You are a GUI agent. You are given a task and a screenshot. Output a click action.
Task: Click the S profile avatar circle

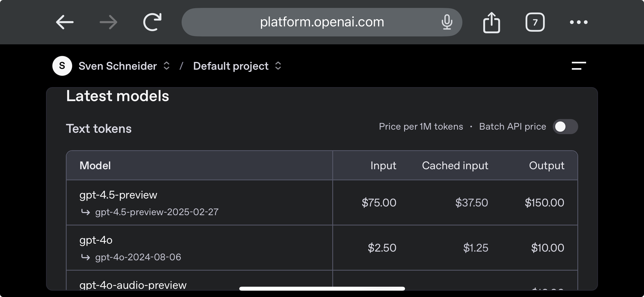pyautogui.click(x=62, y=66)
